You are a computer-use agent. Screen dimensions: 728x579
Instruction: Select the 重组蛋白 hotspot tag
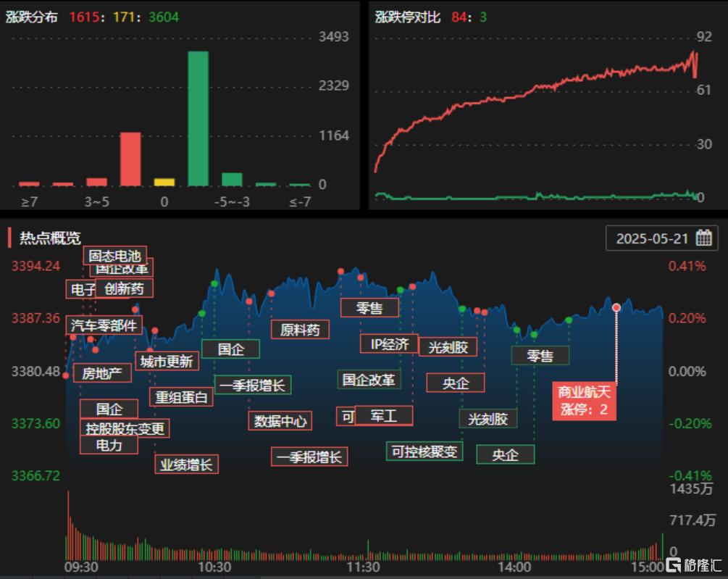[x=182, y=396]
